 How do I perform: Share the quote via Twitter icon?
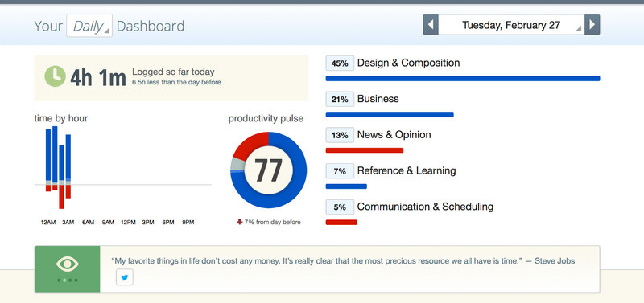pos(125,277)
